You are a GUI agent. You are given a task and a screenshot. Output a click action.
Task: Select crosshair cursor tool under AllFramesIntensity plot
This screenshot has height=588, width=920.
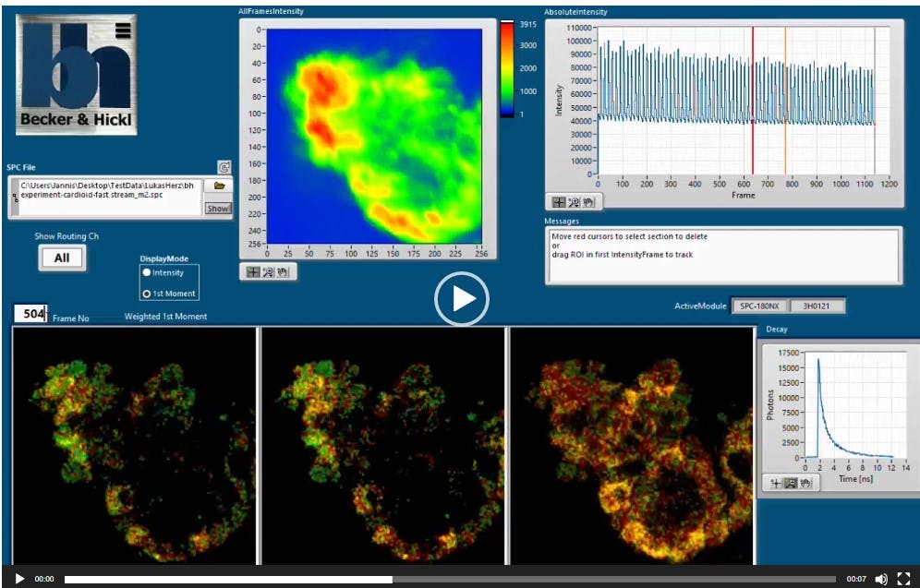(252, 272)
